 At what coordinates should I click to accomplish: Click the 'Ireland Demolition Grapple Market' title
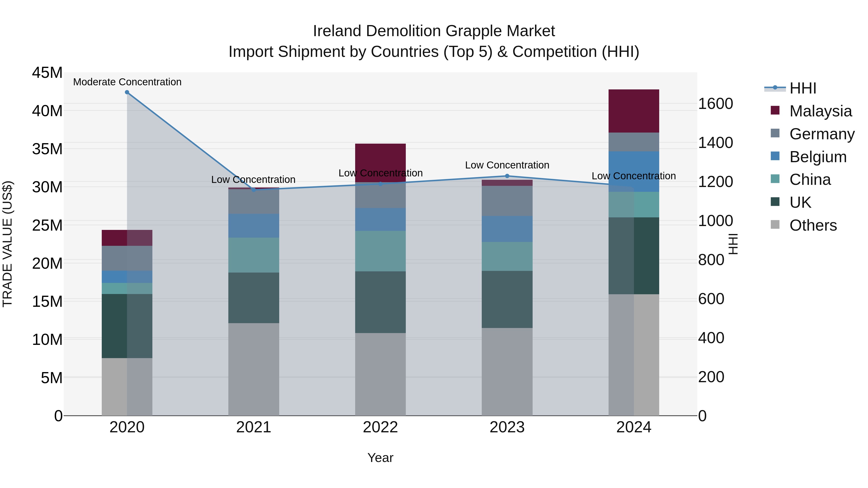[x=434, y=31]
